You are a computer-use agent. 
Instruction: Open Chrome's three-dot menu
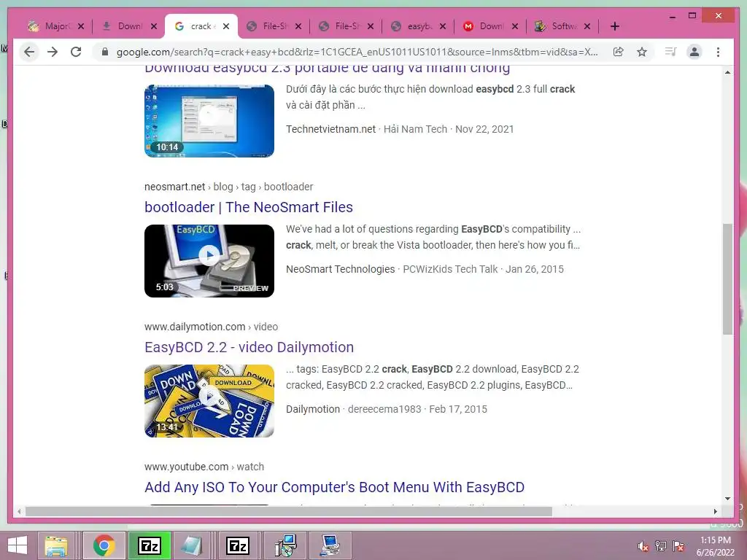click(718, 52)
